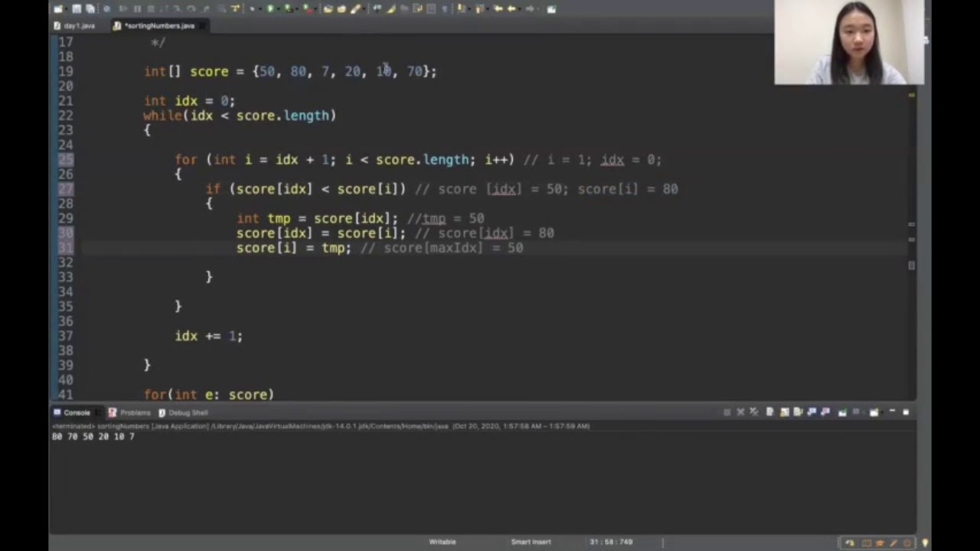Image resolution: width=980 pixels, height=551 pixels.
Task: Click in the line "int idx = 0;"
Action: coord(189,101)
